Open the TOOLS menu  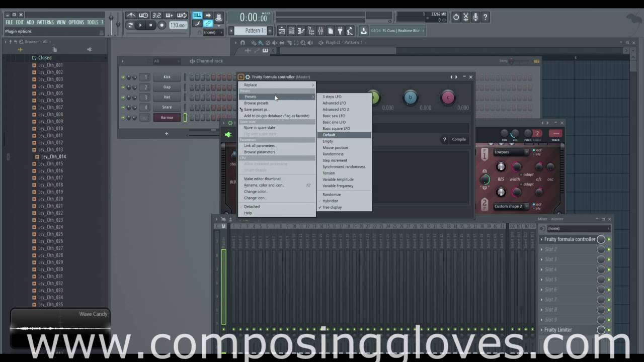pos(93,23)
